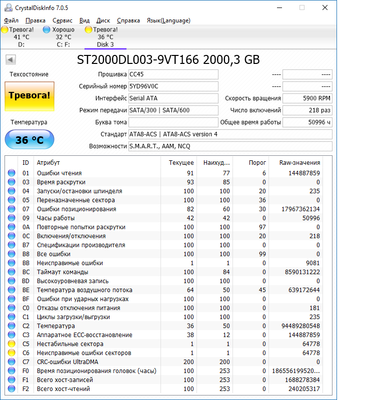The width and height of the screenshot is (384, 400).
Task: Click the previous disk arrow icon
Action: (x=10, y=60)
